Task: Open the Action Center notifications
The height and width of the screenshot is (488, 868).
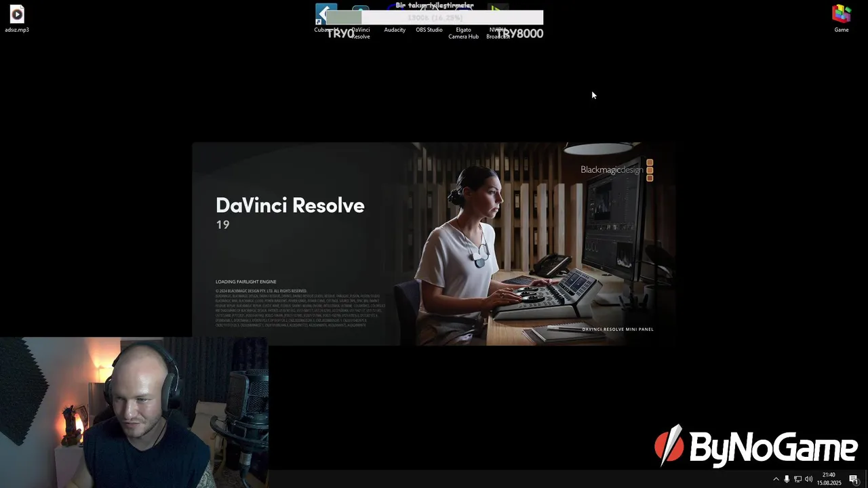Action: point(854,479)
